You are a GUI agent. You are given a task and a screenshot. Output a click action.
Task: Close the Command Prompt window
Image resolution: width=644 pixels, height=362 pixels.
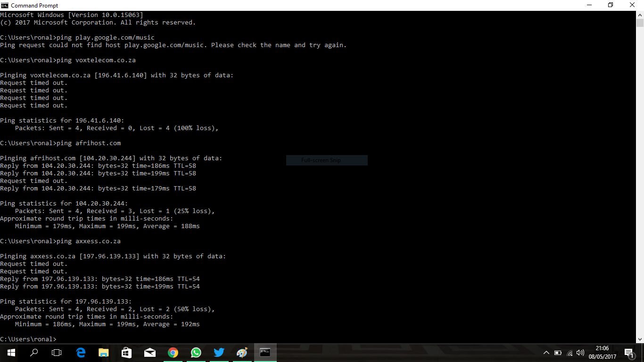[633, 5]
